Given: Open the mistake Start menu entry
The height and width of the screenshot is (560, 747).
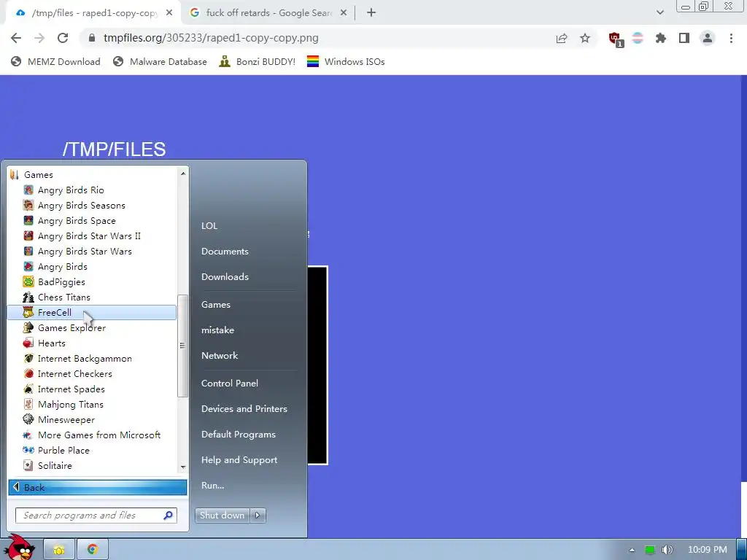Looking at the screenshot, I should [x=217, y=330].
